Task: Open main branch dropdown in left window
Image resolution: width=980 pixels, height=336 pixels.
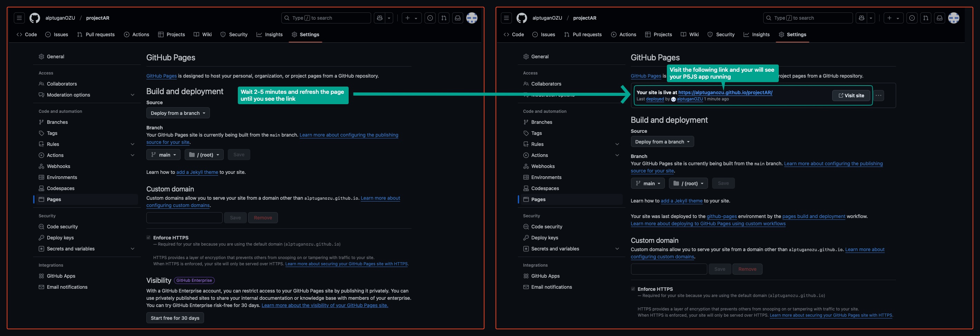Action: click(164, 155)
